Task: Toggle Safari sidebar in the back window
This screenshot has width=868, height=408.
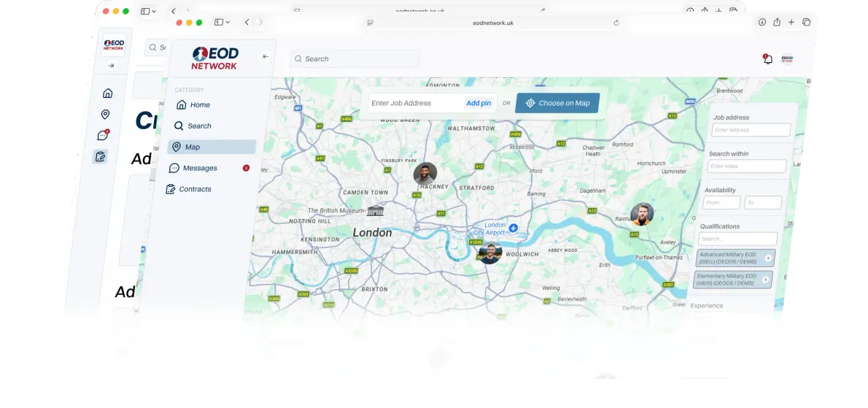Action: (x=145, y=11)
